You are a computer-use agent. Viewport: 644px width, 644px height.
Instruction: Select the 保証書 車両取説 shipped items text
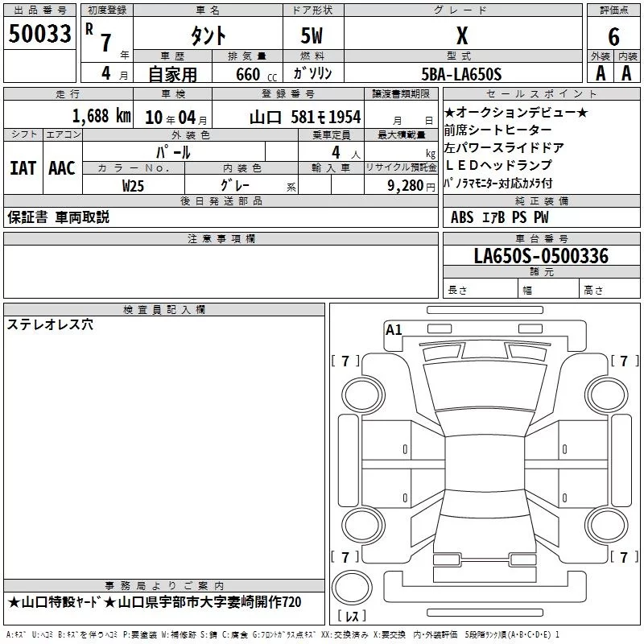pyautogui.click(x=58, y=217)
